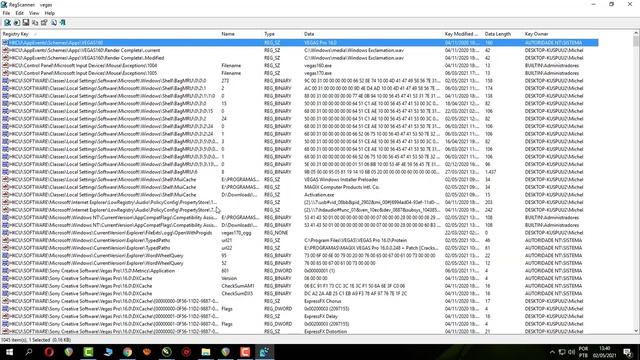The height and width of the screenshot is (360, 640).
Task: Sort by the Data column header
Action: (373, 34)
